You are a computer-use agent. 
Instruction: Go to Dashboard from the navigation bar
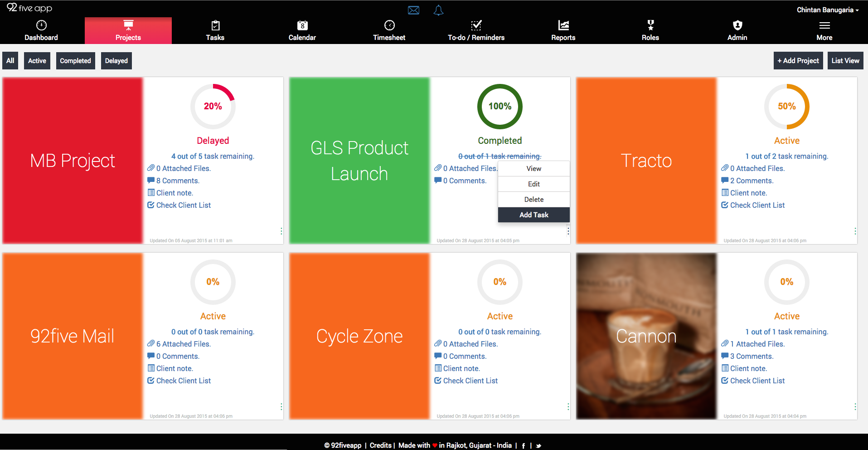point(41,30)
